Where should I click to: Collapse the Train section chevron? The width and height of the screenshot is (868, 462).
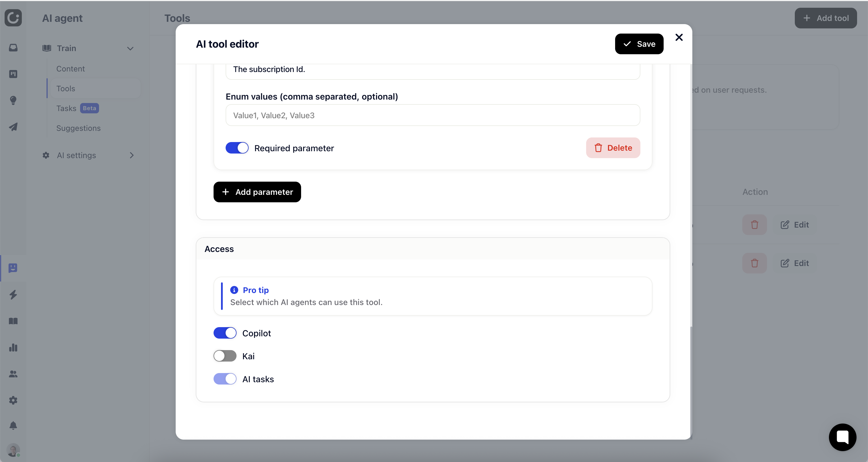[x=130, y=48]
